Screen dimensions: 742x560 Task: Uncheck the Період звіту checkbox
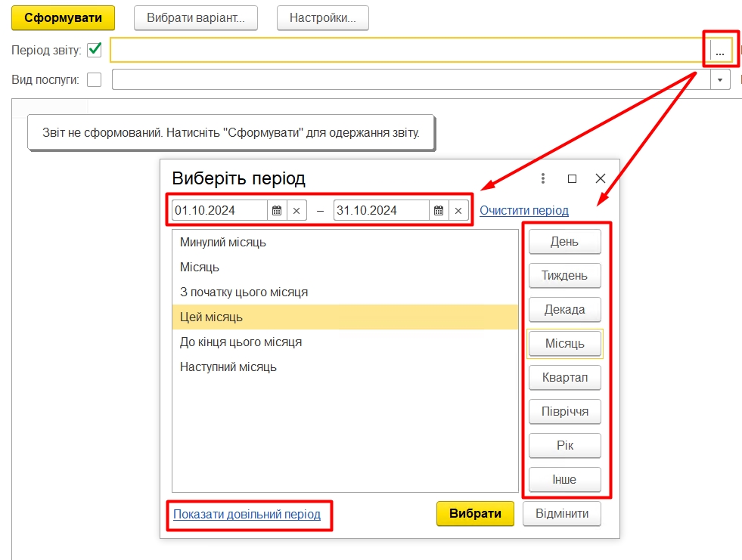pos(95,51)
